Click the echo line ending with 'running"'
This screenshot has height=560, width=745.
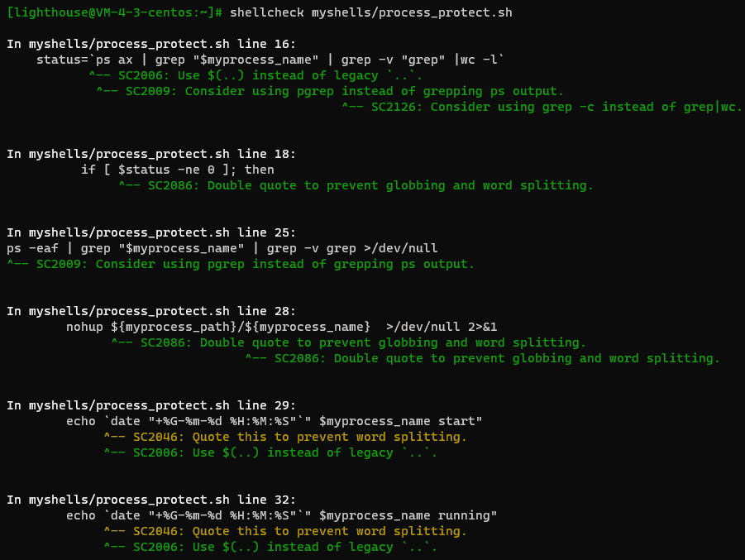[282, 515]
